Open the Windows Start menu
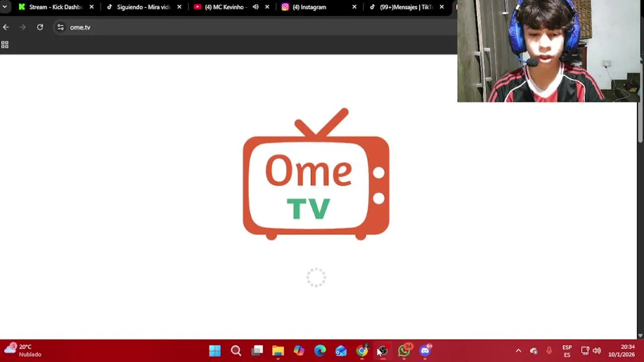The height and width of the screenshot is (362, 644). point(215,350)
